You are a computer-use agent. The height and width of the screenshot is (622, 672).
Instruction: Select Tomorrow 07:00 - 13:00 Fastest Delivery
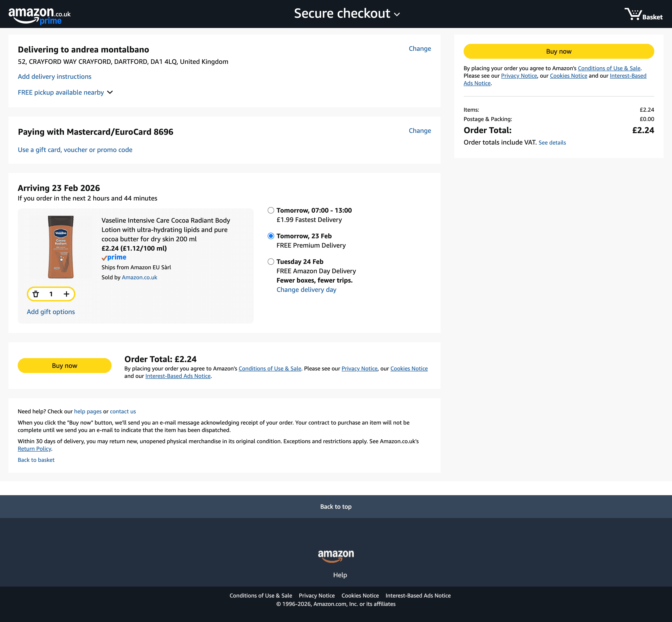(x=271, y=211)
